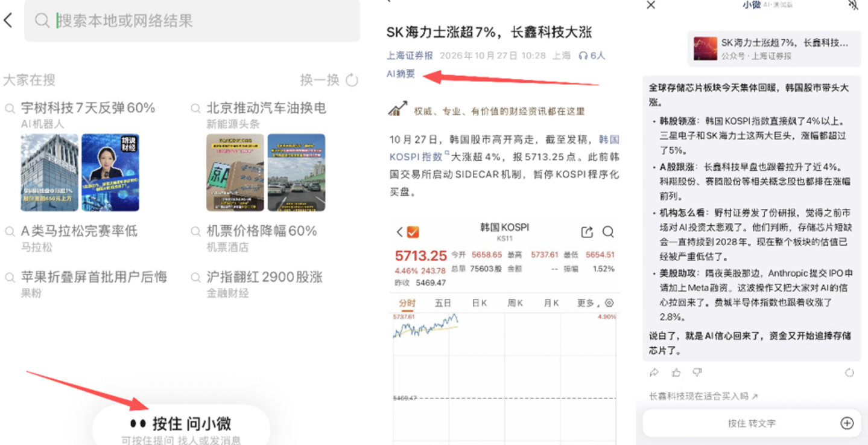This screenshot has height=445, width=868.
Task: Open the 宇树科技 building thumbnail
Action: pyautogui.click(x=49, y=173)
